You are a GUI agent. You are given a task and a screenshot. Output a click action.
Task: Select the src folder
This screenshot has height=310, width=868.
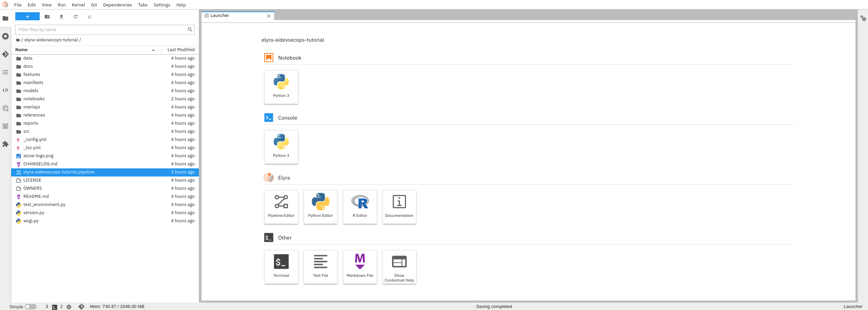(105, 131)
